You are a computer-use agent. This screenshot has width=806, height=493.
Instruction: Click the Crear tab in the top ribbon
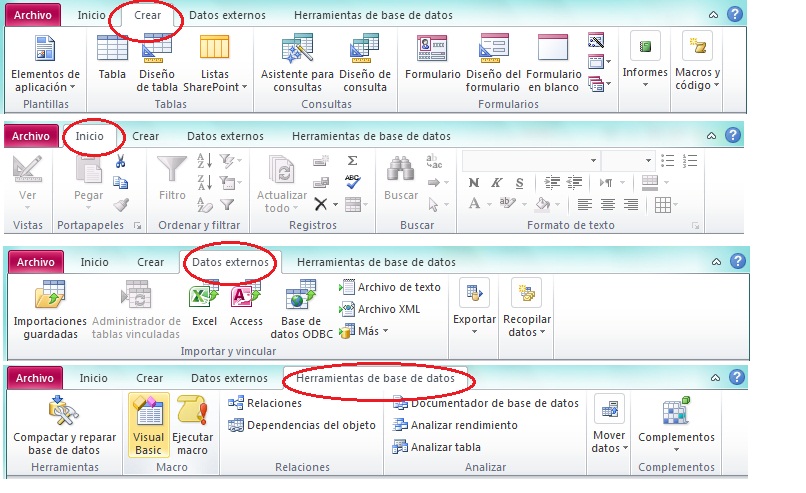point(148,15)
